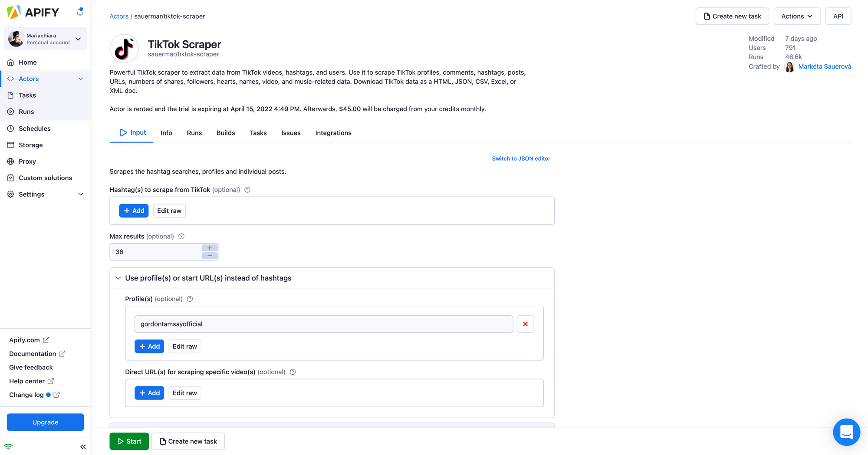Image resolution: width=868 pixels, height=455 pixels.
Task: Click the green Start button
Action: [129, 441]
